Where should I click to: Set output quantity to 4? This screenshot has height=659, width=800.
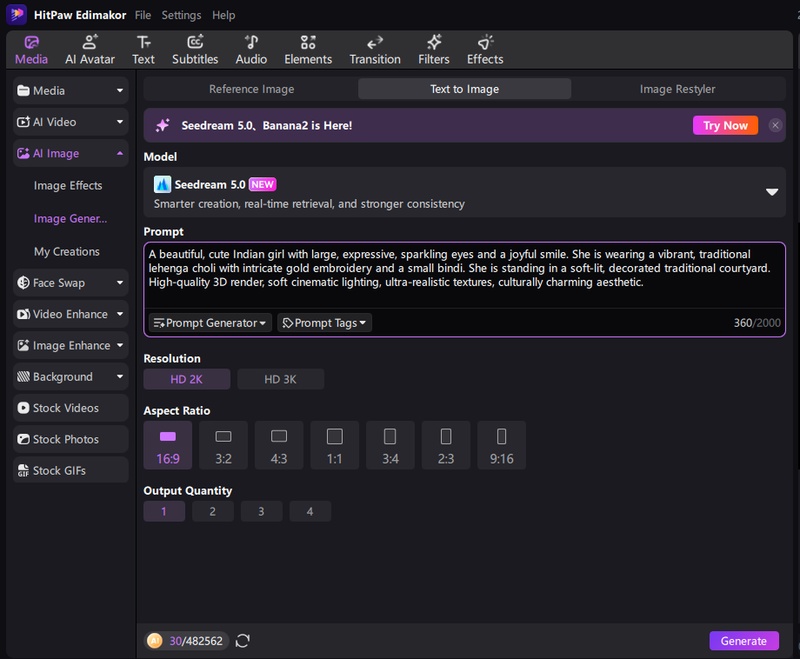coord(310,511)
